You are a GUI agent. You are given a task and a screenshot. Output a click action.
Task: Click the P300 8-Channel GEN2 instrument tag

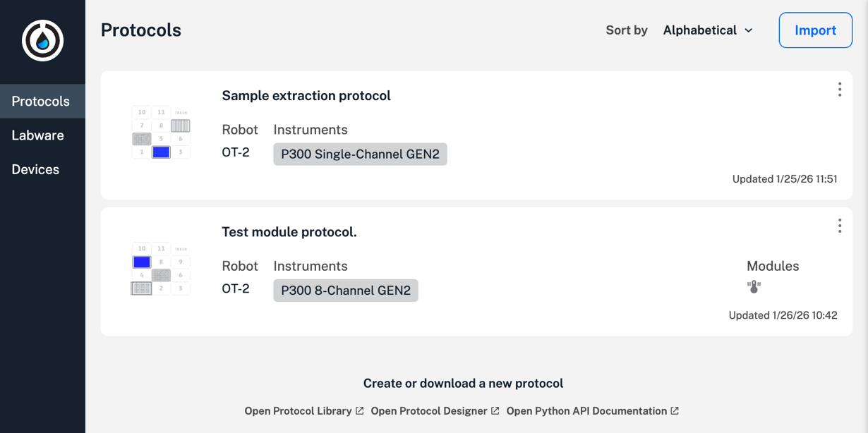pos(346,291)
